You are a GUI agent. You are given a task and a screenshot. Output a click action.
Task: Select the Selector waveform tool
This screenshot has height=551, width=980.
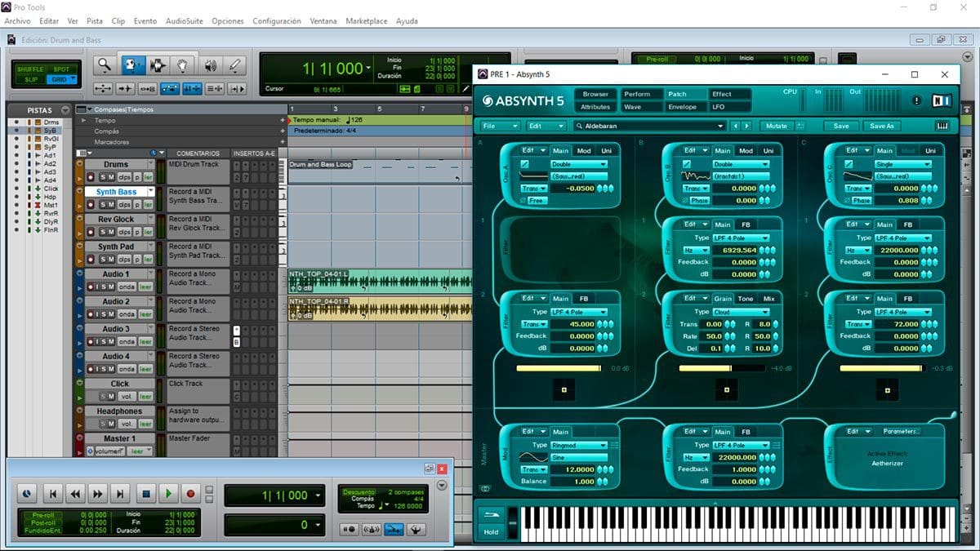click(157, 66)
